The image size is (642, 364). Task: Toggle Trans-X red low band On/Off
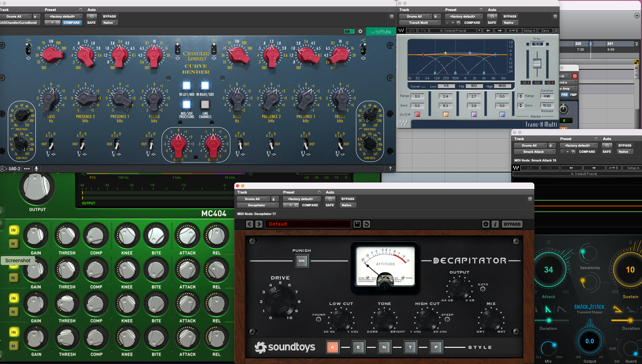click(x=417, y=115)
